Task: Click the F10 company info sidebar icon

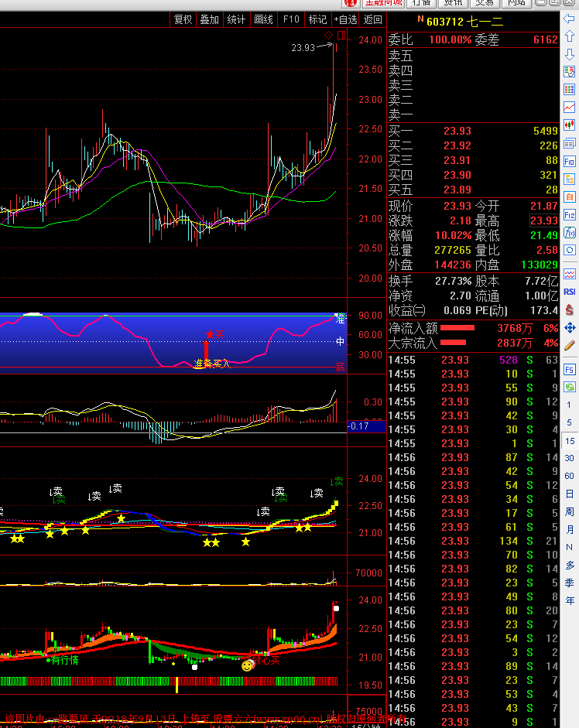Action: tap(570, 162)
